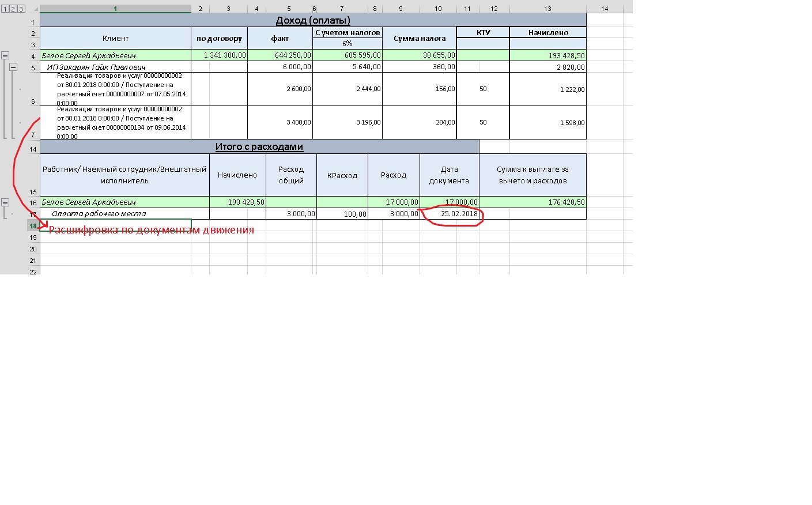Viewport: 812px width, 505px height.
Task: Select the 'Клиент' header cell
Action: pyautogui.click(x=115, y=38)
